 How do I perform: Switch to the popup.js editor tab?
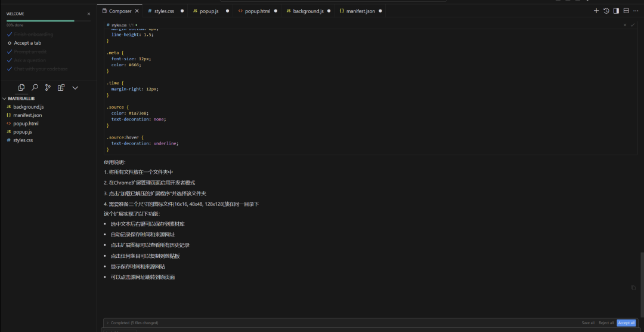(209, 11)
